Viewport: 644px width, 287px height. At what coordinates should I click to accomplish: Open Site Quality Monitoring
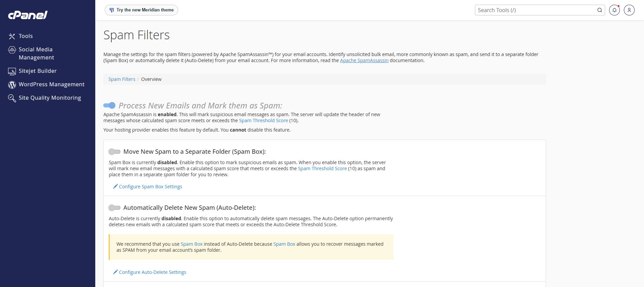[50, 98]
